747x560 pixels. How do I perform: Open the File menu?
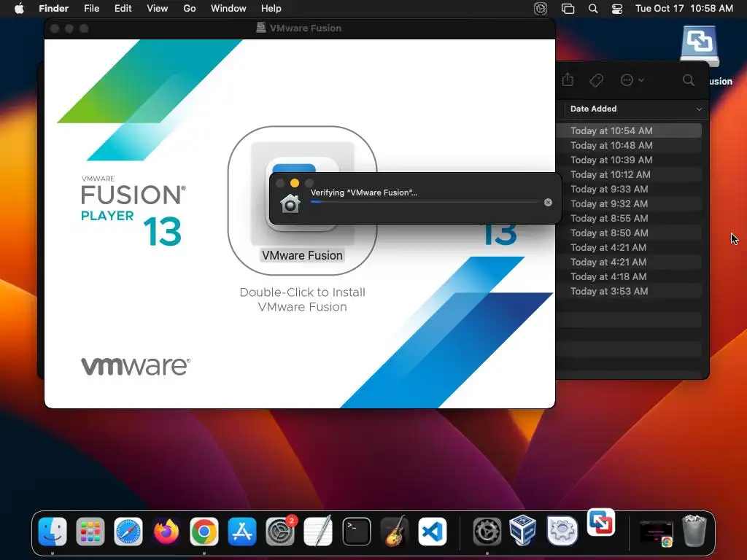coord(91,9)
